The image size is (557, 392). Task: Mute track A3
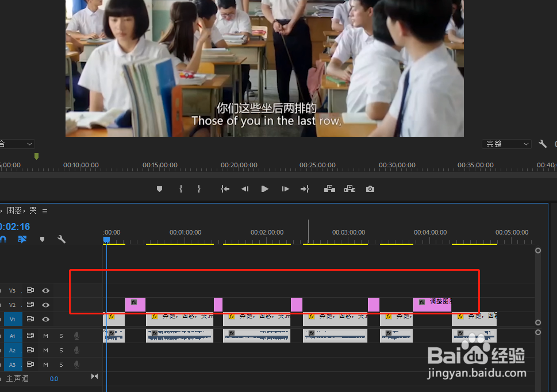click(x=45, y=364)
